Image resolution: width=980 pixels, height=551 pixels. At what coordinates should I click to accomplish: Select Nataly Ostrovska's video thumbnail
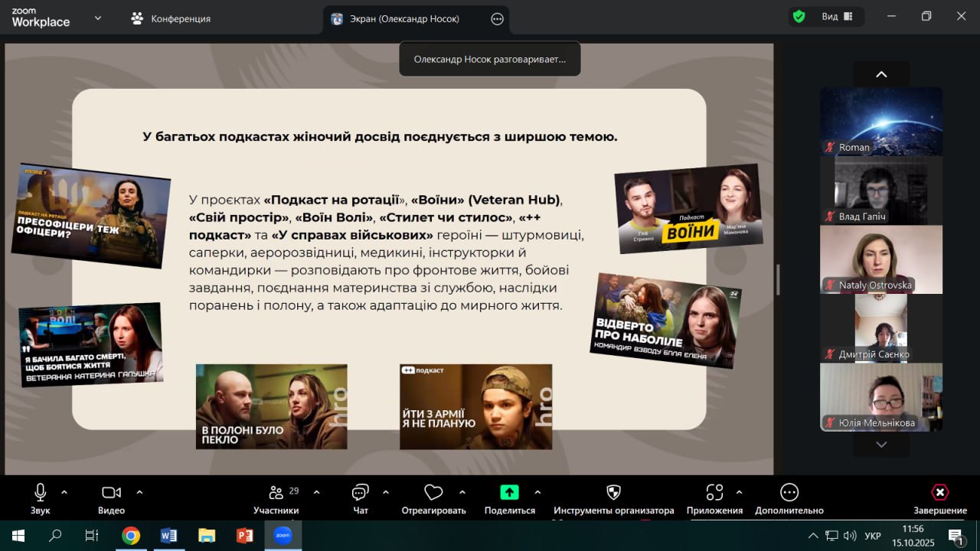(880, 259)
